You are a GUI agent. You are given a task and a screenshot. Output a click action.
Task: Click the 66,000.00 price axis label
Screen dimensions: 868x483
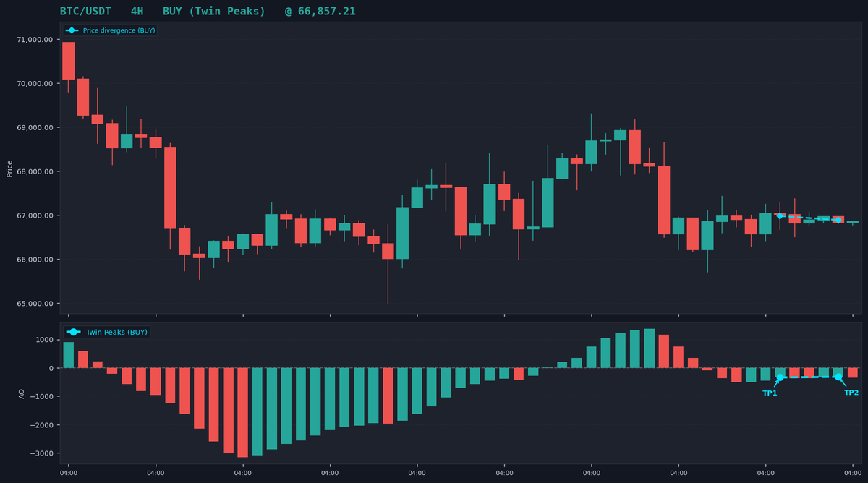click(x=34, y=260)
